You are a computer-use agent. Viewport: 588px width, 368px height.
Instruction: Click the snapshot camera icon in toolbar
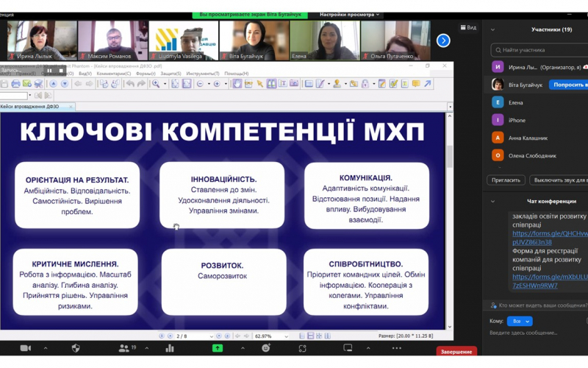pos(294,84)
